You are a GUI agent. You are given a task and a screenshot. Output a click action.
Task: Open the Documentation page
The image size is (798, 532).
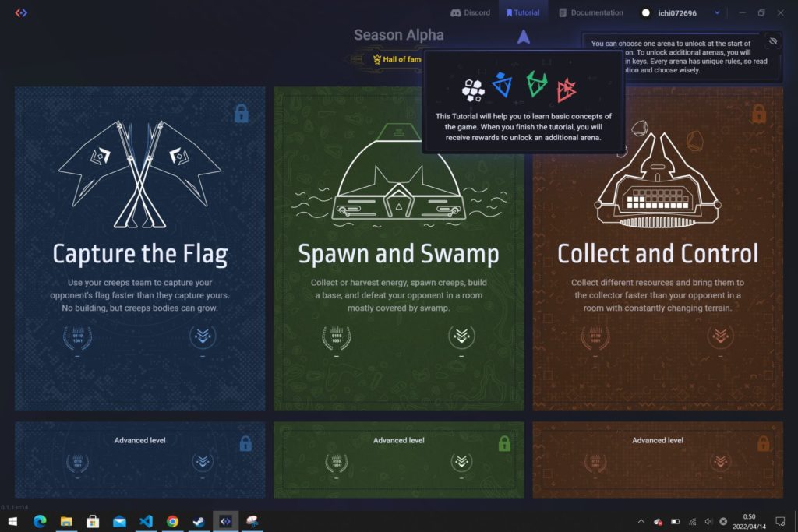coord(591,12)
